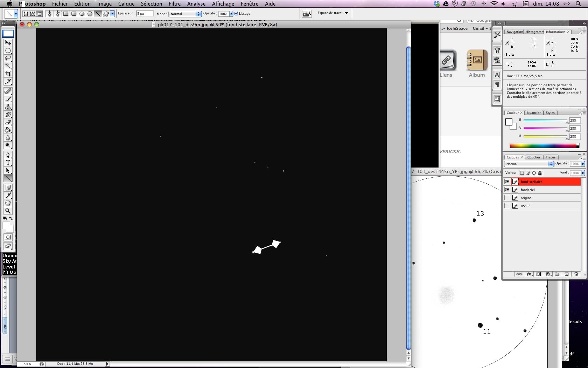The image size is (588, 368).
Task: Show the DSS 9' layer
Action: point(507,206)
